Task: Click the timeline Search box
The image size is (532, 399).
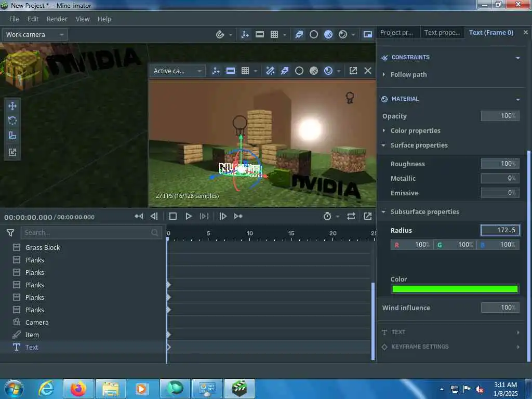Action: pos(91,233)
